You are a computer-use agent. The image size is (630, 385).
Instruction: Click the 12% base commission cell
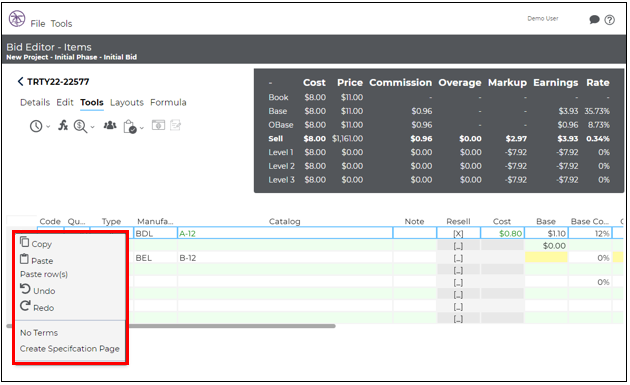(x=590, y=233)
